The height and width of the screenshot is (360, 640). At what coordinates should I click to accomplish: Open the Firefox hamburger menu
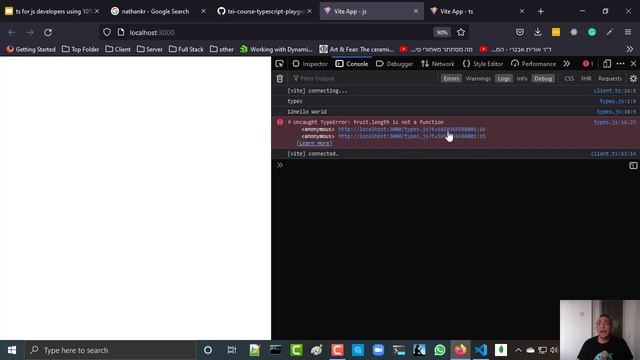coord(628,32)
